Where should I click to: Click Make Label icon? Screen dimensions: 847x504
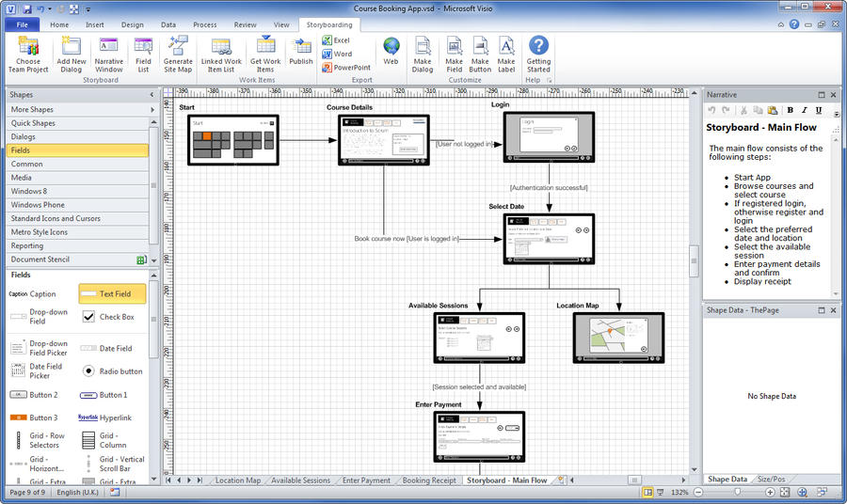click(506, 46)
